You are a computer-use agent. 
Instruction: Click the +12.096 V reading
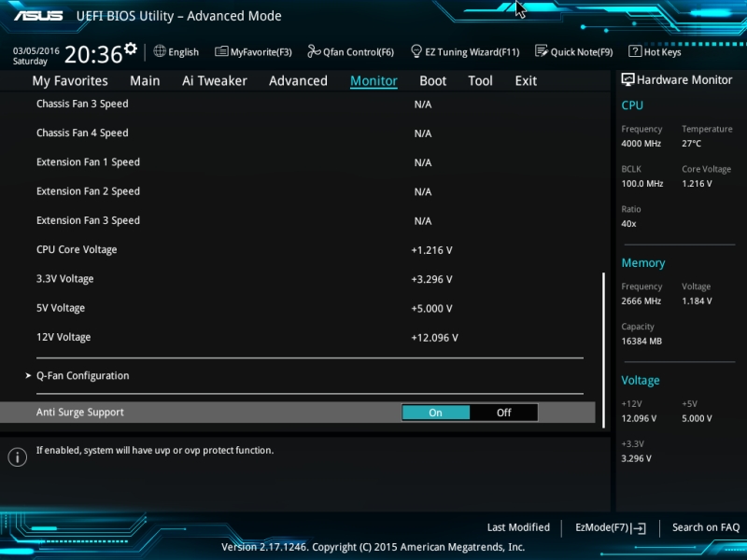[x=434, y=338]
